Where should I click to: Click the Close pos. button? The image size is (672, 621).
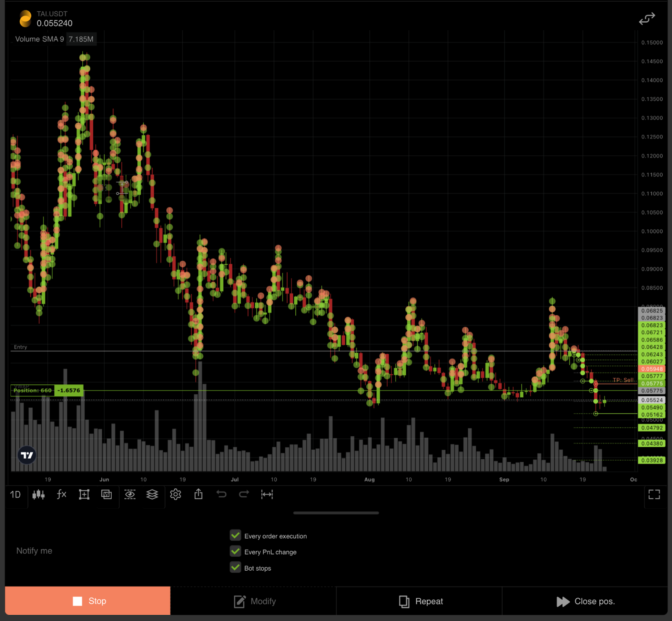(x=585, y=601)
